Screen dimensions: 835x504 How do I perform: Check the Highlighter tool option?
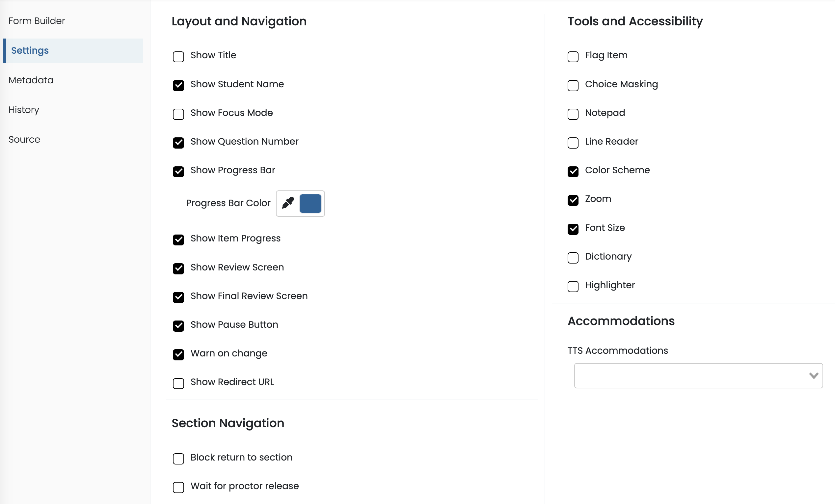point(573,286)
